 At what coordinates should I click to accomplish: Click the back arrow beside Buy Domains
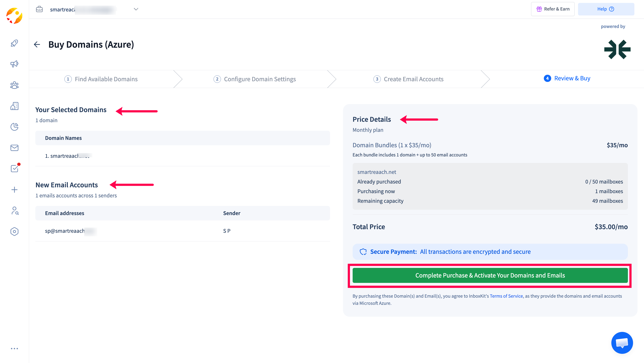tap(37, 45)
